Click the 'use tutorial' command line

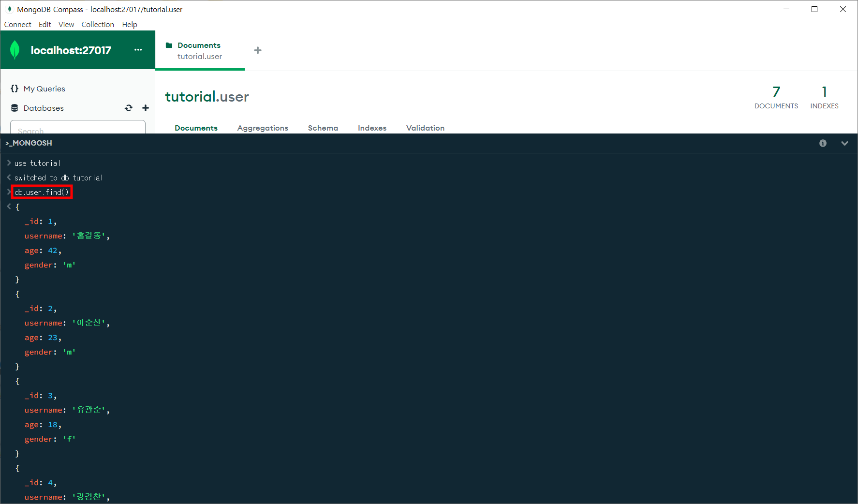click(x=37, y=163)
